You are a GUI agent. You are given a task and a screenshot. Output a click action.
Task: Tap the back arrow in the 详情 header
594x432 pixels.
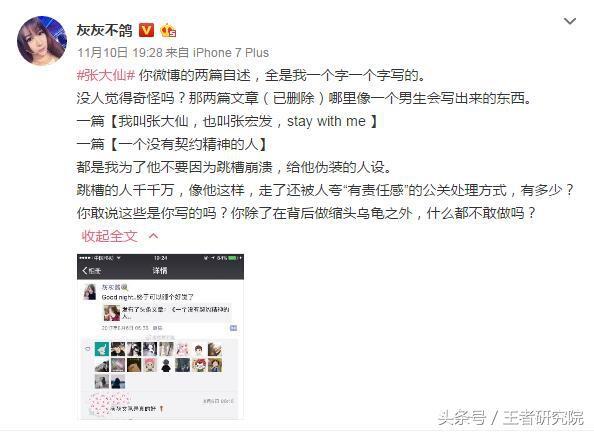coord(85,271)
